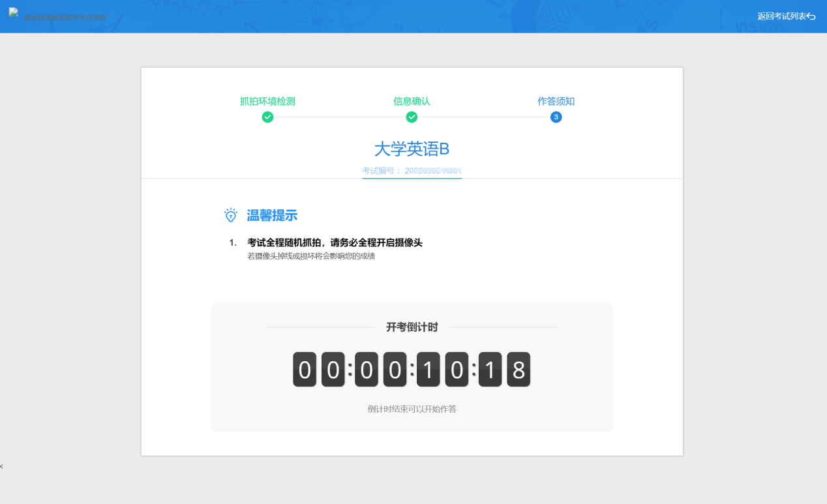Image resolution: width=827 pixels, height=504 pixels.
Task: Click the last countdown digit showing 8
Action: tap(519, 370)
